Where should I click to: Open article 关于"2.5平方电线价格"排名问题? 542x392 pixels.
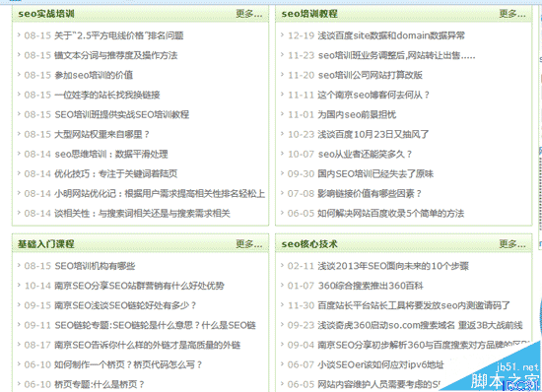click(119, 35)
